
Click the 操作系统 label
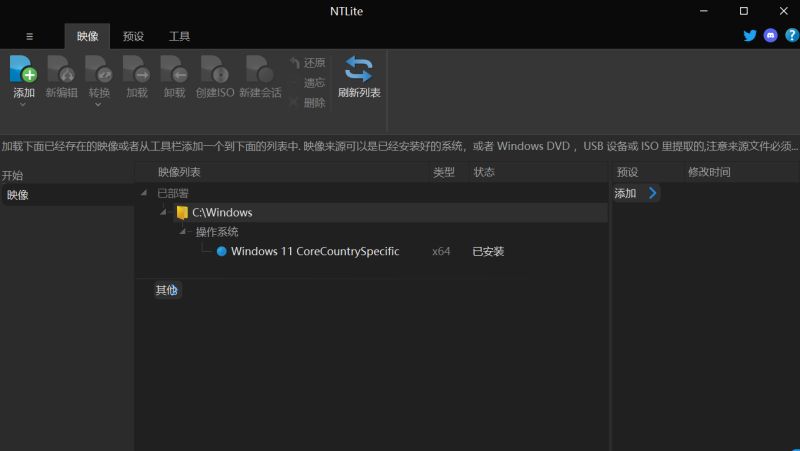217,232
